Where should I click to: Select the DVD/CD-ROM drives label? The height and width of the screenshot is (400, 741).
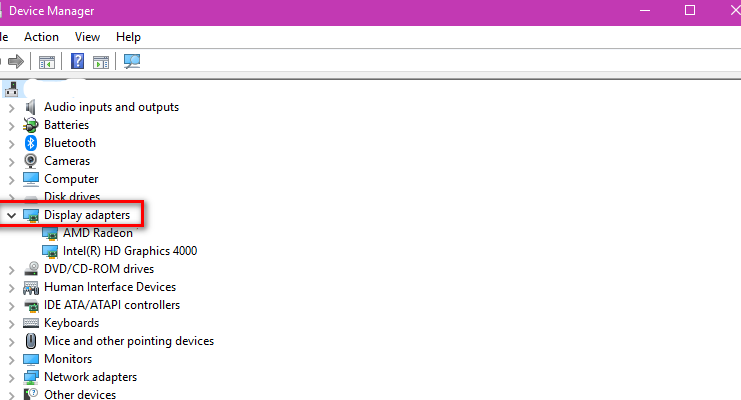99,269
